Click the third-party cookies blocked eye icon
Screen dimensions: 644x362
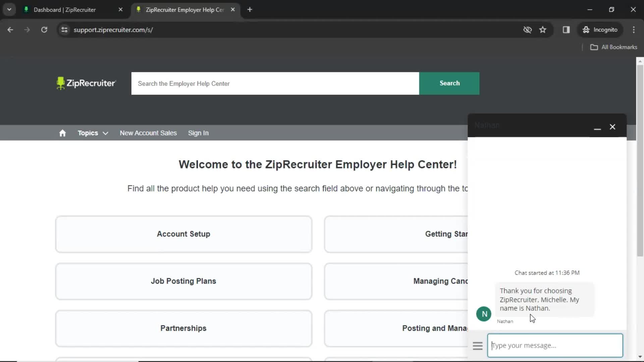pos(527,30)
